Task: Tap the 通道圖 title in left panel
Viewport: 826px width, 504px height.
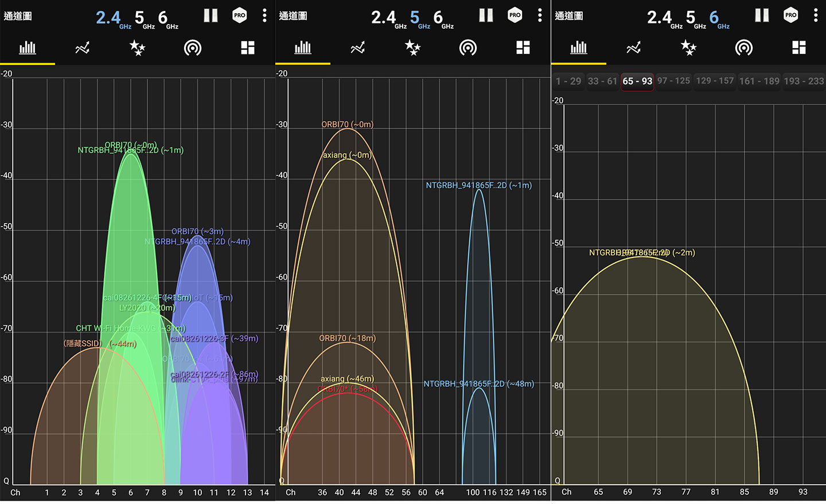Action: tap(18, 16)
